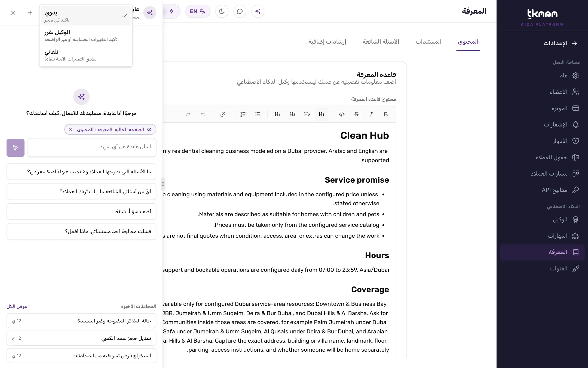
Task: Switch to dark mode with the moon icon
Action: click(222, 11)
